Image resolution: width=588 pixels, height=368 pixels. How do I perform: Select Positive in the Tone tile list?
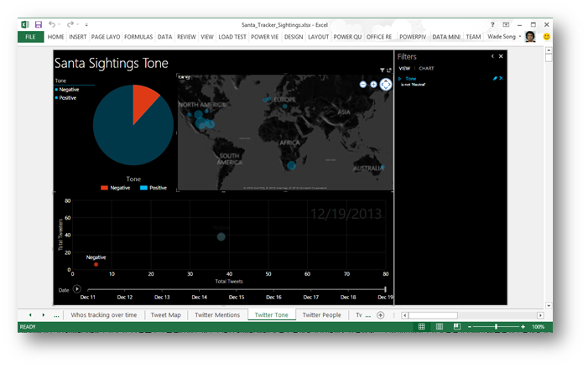pyautogui.click(x=67, y=98)
